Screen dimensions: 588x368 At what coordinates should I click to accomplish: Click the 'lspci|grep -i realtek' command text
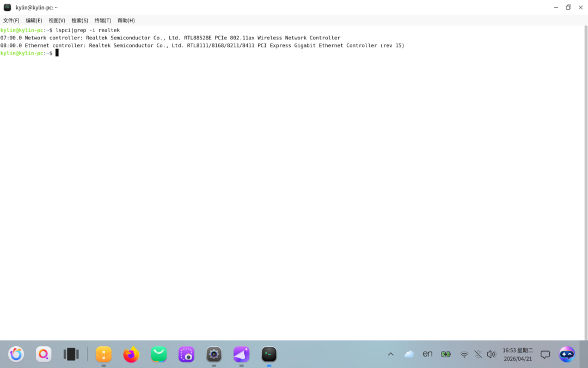pos(88,30)
